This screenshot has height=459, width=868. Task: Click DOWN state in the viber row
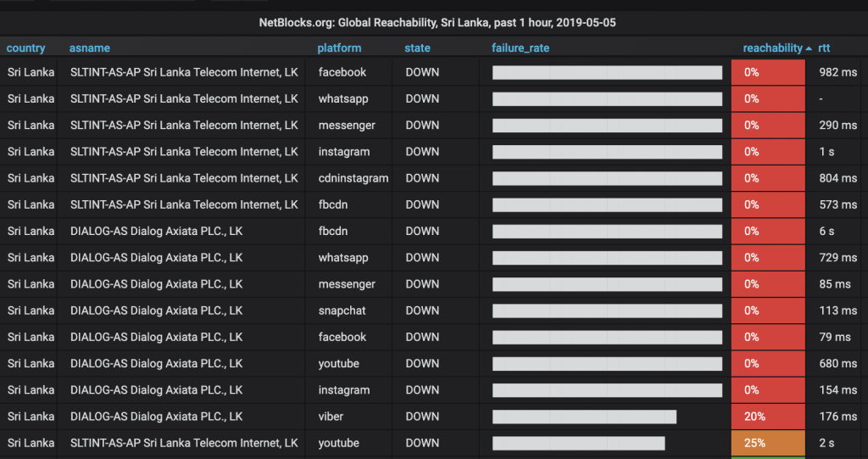click(422, 417)
